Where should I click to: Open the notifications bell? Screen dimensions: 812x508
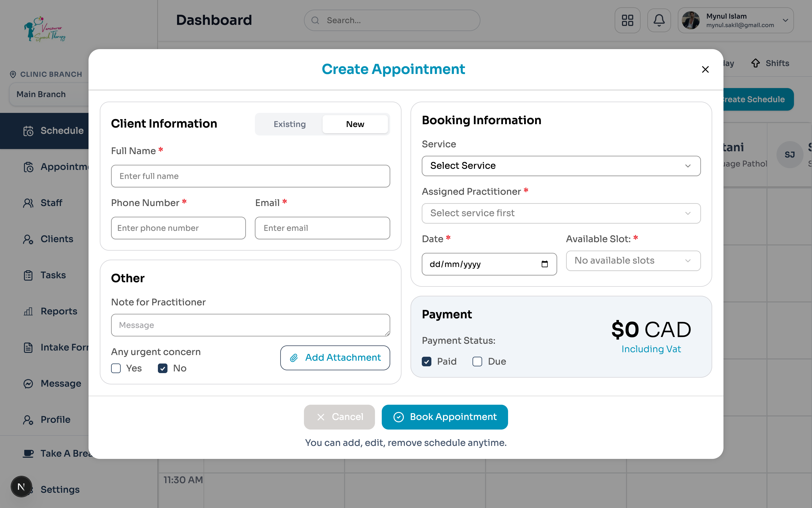pyautogui.click(x=659, y=21)
